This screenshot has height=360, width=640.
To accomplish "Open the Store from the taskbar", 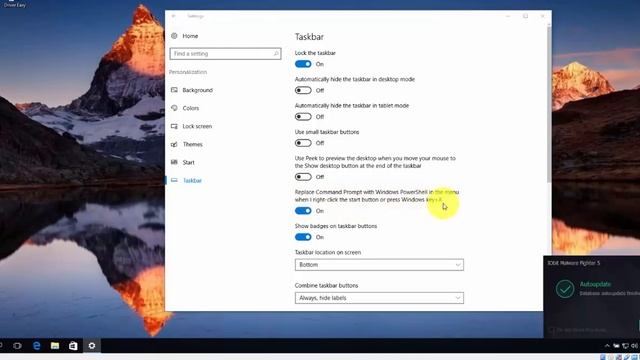I will pos(73,346).
